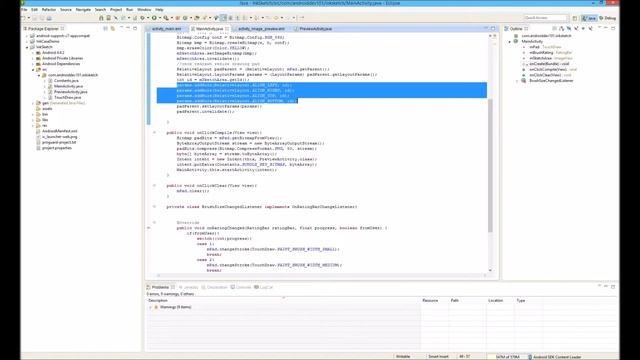
Task: Close the MainActivity.java editor tab
Action: 227,29
